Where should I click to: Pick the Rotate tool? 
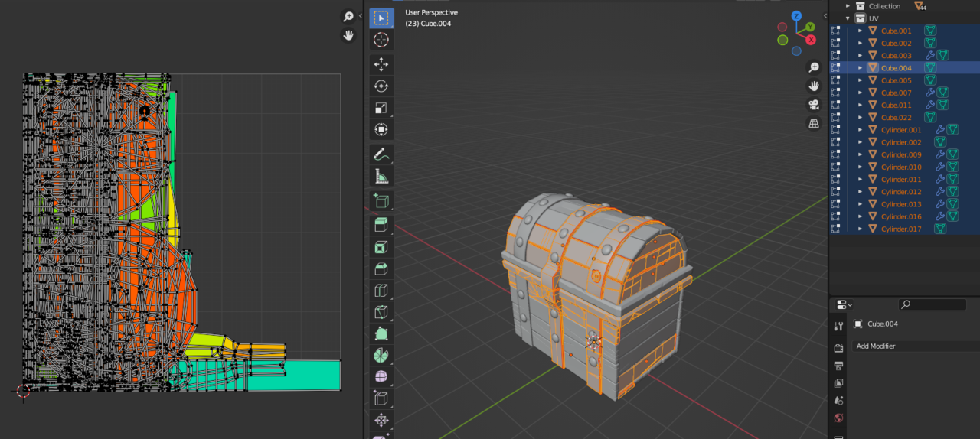pos(381,86)
